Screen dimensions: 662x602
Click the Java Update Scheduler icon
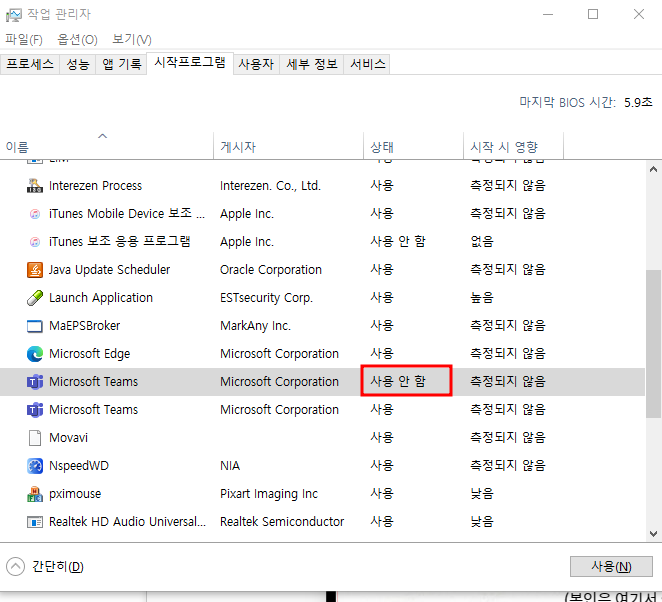click(x=35, y=270)
